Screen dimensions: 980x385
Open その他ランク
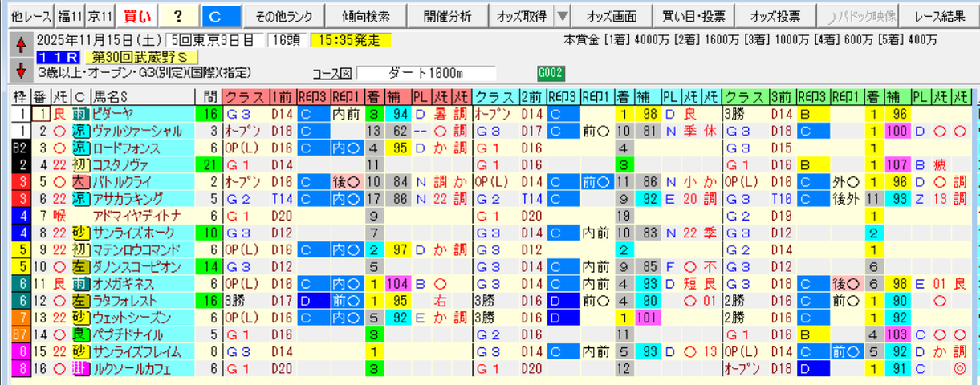tap(283, 16)
